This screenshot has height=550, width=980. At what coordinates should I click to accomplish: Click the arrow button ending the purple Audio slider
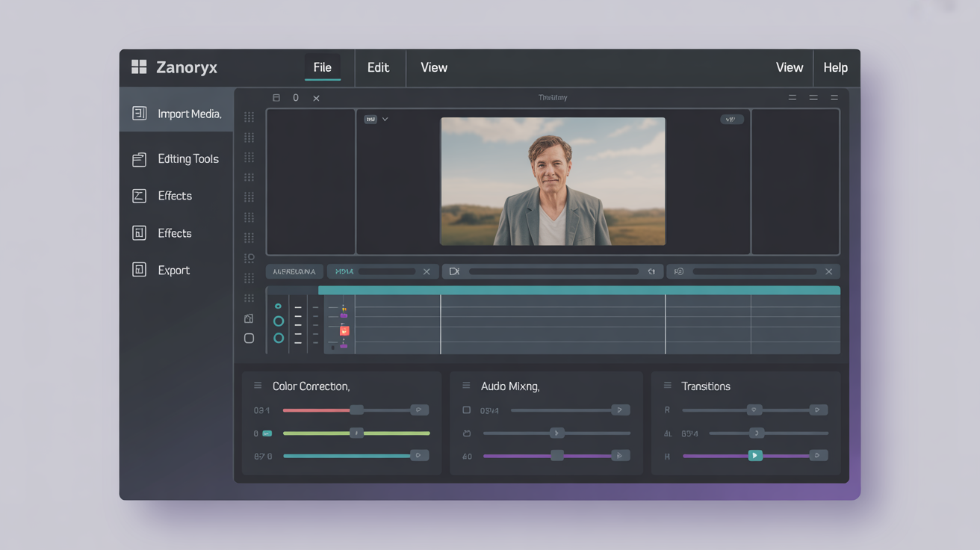tap(620, 455)
